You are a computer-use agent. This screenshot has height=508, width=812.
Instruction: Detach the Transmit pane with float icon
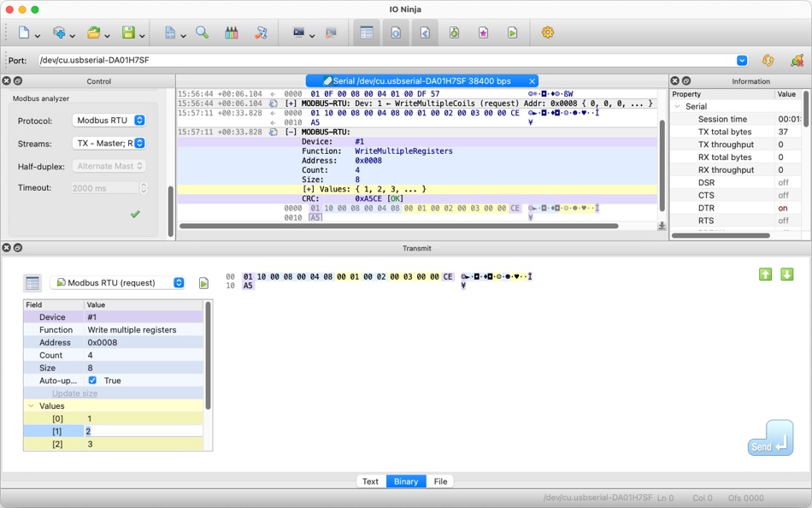(18, 248)
